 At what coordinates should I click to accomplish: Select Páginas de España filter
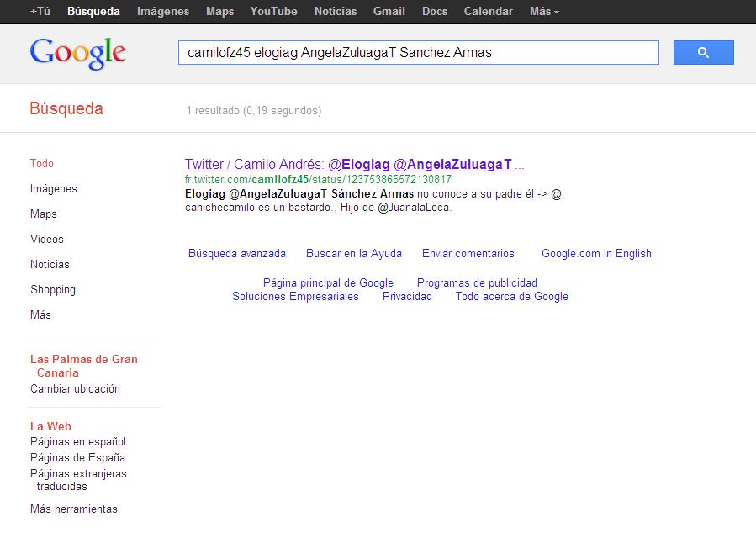[x=77, y=458]
